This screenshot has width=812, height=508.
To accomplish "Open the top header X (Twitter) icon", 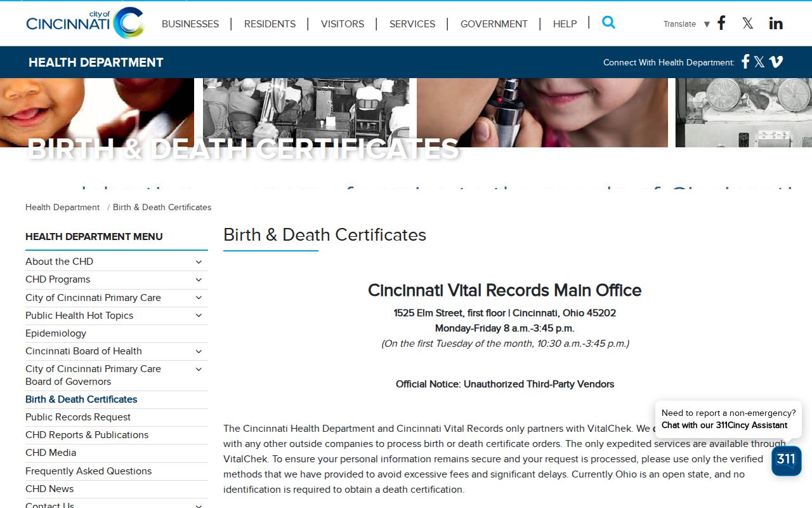I will point(748,23).
